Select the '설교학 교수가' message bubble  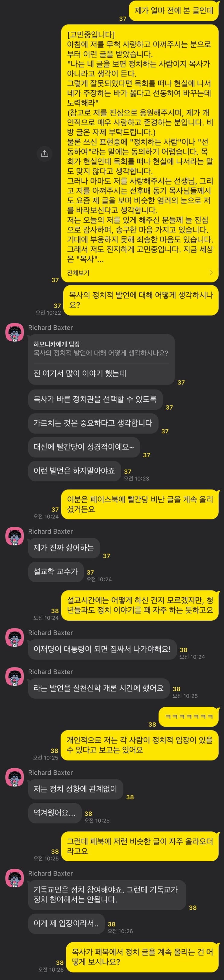click(56, 571)
